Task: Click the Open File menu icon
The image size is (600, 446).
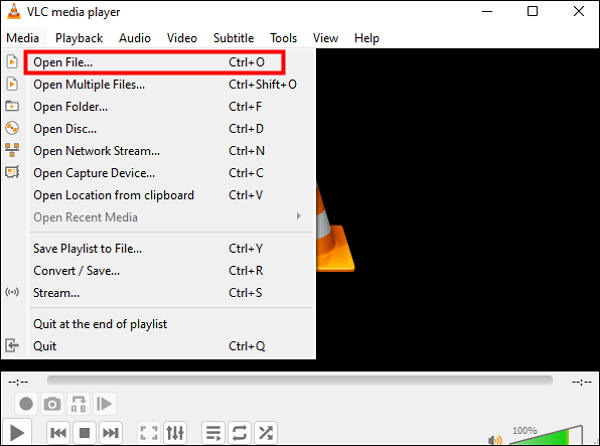Action: point(12,62)
